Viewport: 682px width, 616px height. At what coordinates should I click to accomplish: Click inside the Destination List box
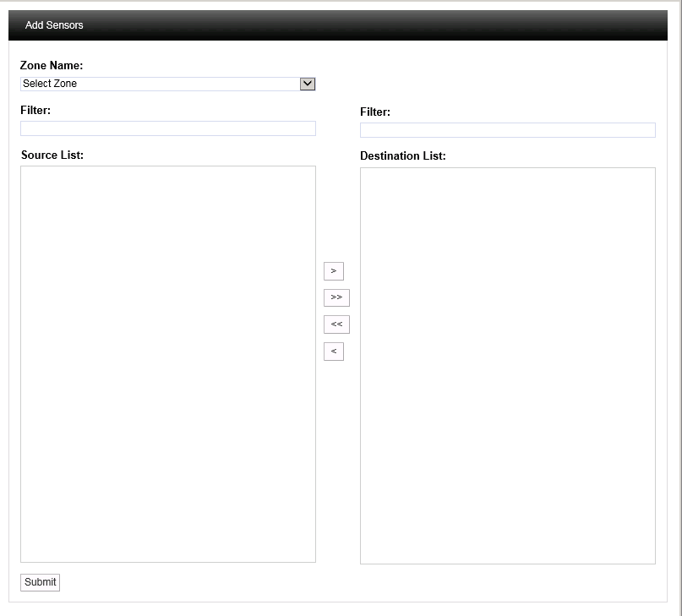click(x=507, y=338)
